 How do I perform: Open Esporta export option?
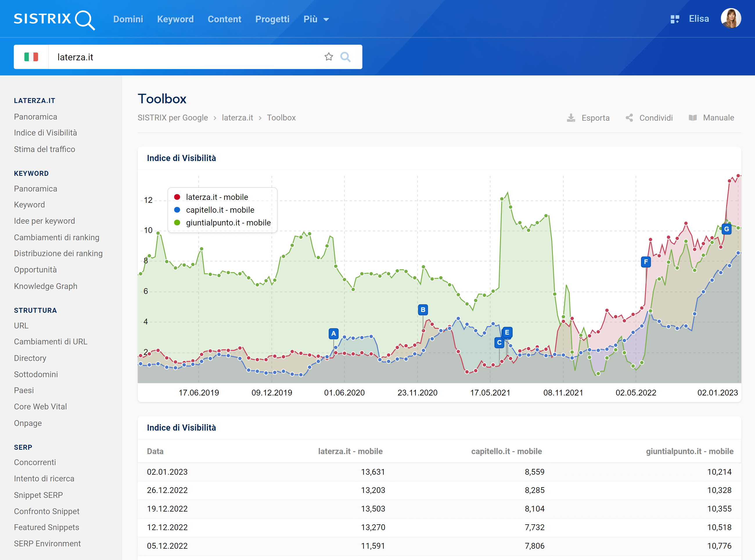point(595,118)
